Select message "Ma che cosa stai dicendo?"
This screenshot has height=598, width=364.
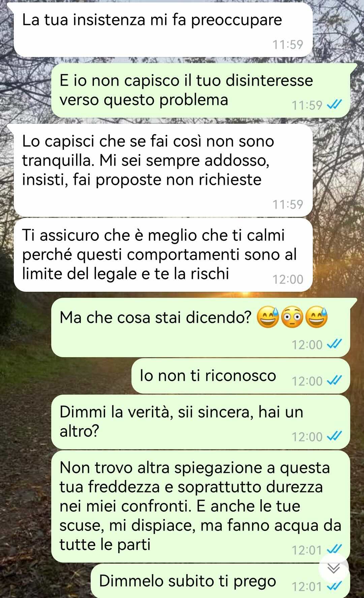click(x=201, y=327)
